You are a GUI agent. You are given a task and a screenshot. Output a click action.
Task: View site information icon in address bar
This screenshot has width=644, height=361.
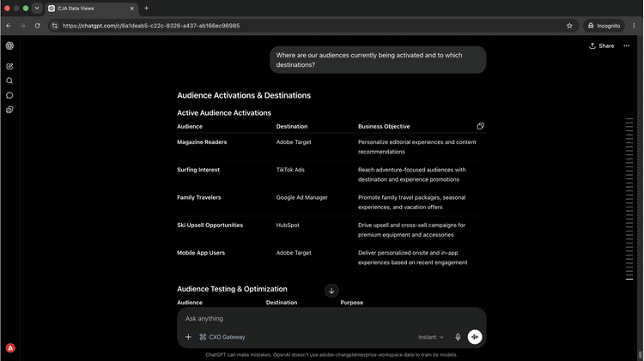(x=55, y=26)
